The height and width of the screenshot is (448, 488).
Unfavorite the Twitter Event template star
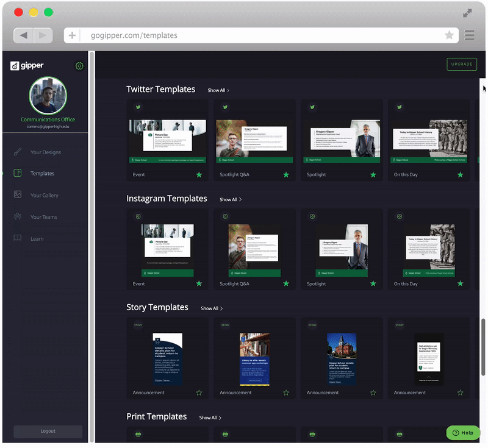199,175
